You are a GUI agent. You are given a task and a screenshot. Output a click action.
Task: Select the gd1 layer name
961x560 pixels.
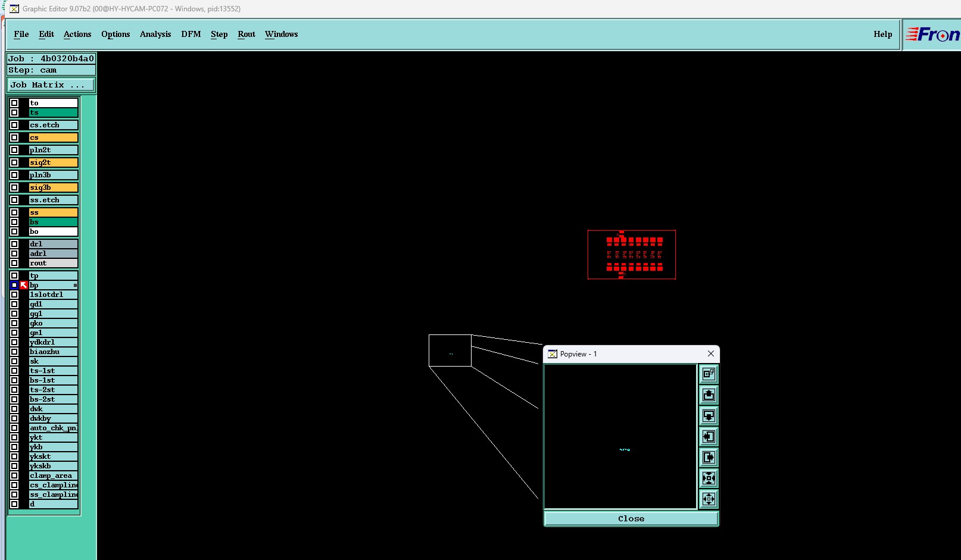click(54, 304)
